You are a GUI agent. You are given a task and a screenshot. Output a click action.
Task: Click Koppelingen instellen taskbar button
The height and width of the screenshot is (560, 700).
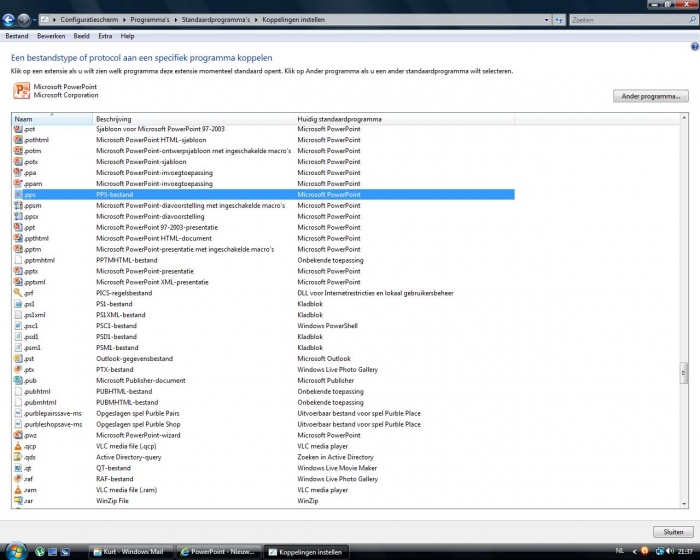pos(306,552)
